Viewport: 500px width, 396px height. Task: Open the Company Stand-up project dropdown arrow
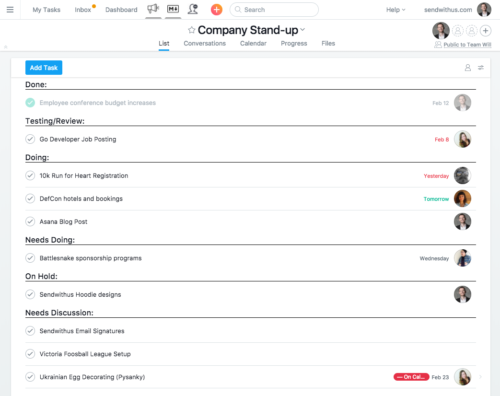click(x=302, y=30)
